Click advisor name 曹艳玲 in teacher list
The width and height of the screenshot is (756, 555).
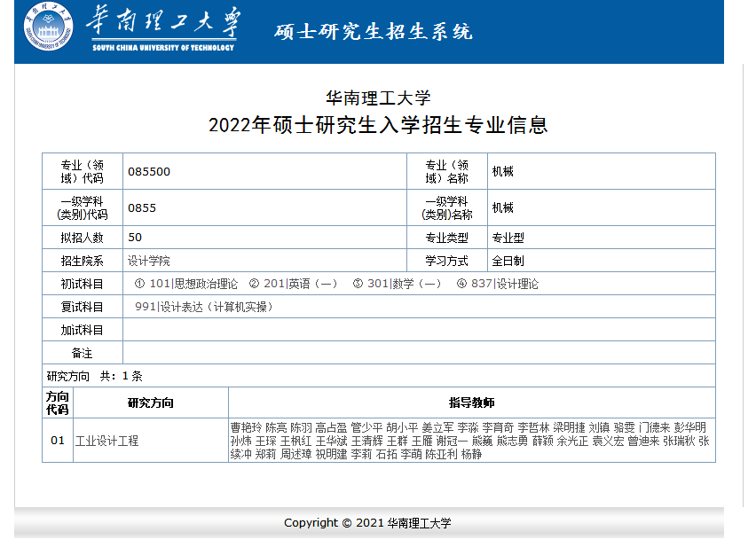coord(246,427)
